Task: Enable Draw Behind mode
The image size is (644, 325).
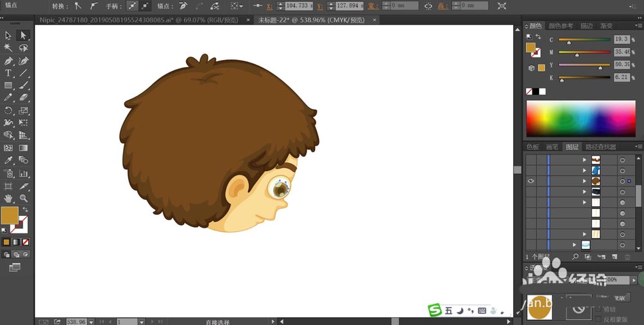Action: (x=16, y=254)
